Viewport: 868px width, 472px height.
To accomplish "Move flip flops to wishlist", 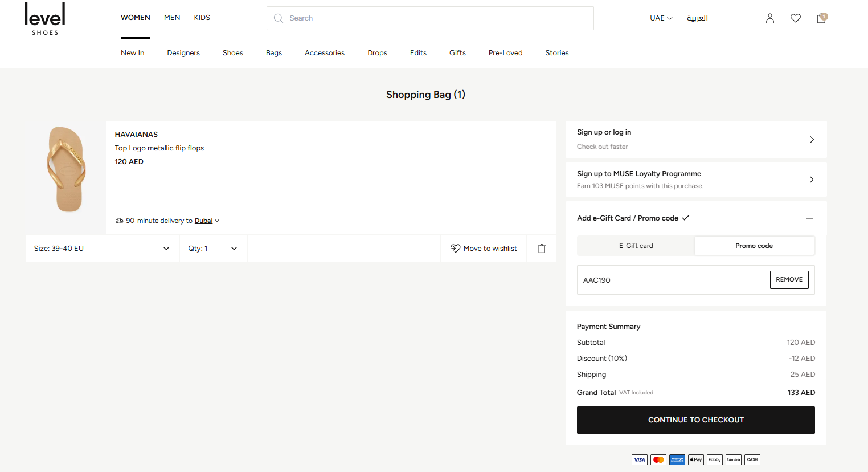I will (x=484, y=249).
